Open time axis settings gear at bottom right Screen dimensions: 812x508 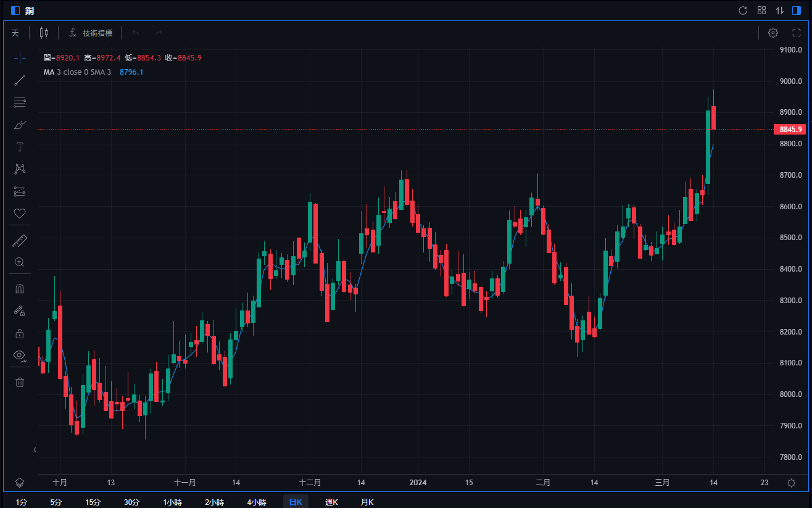point(791,483)
